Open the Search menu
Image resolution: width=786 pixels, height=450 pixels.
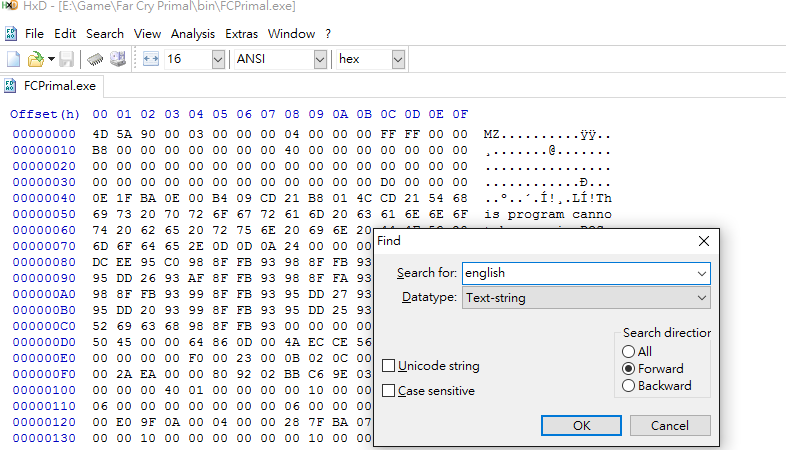point(105,34)
